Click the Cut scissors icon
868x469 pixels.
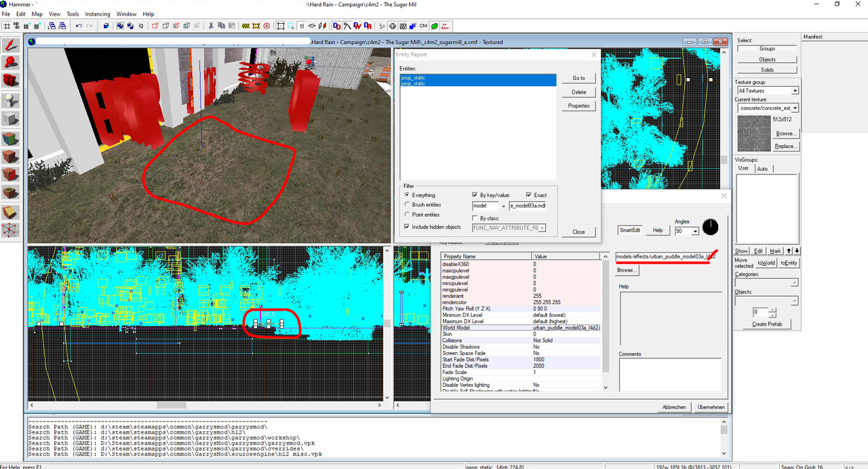(x=211, y=26)
